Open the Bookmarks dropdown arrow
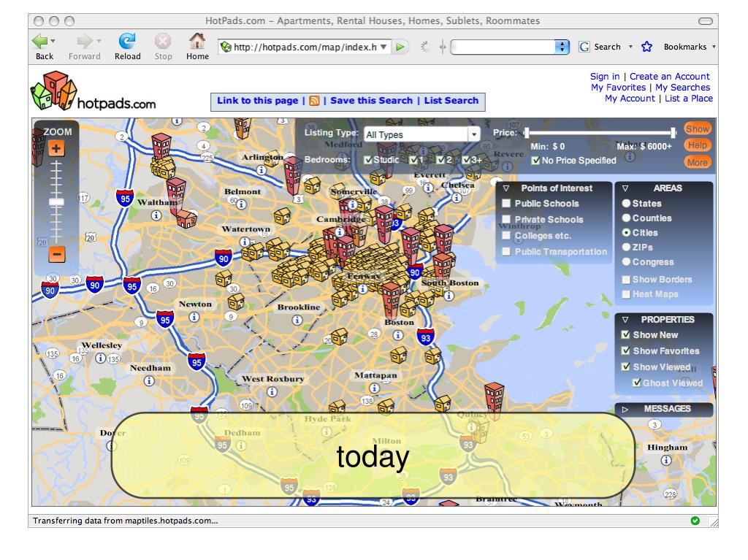Screen dimensions: 748x560 [x=714, y=47]
